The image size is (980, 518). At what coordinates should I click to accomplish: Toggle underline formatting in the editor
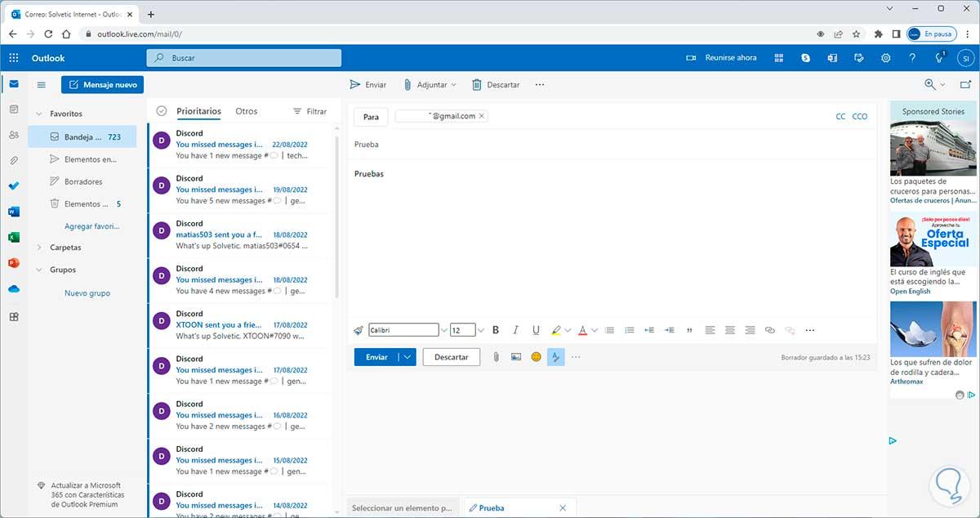coord(536,330)
